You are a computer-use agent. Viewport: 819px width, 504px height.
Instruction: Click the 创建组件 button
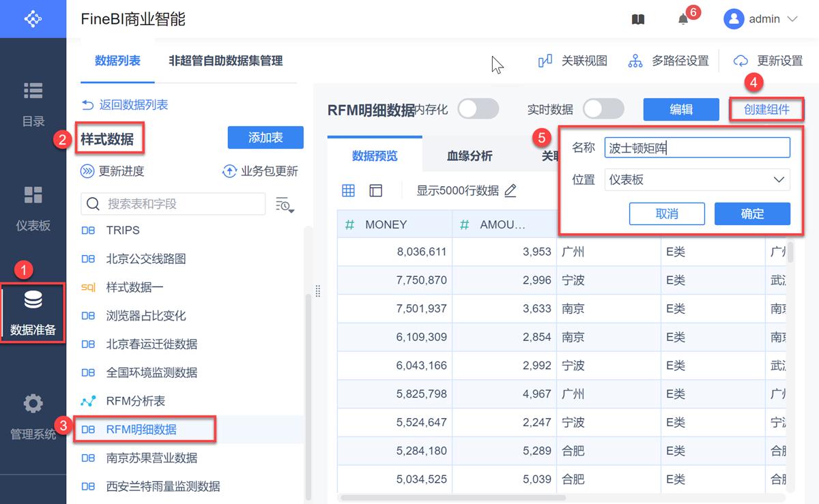(766, 109)
